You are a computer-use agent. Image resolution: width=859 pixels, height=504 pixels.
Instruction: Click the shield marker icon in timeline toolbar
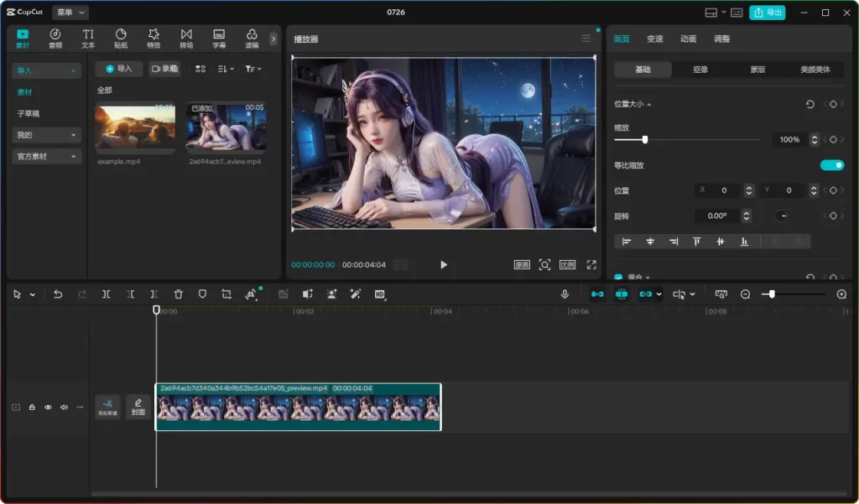pos(202,294)
